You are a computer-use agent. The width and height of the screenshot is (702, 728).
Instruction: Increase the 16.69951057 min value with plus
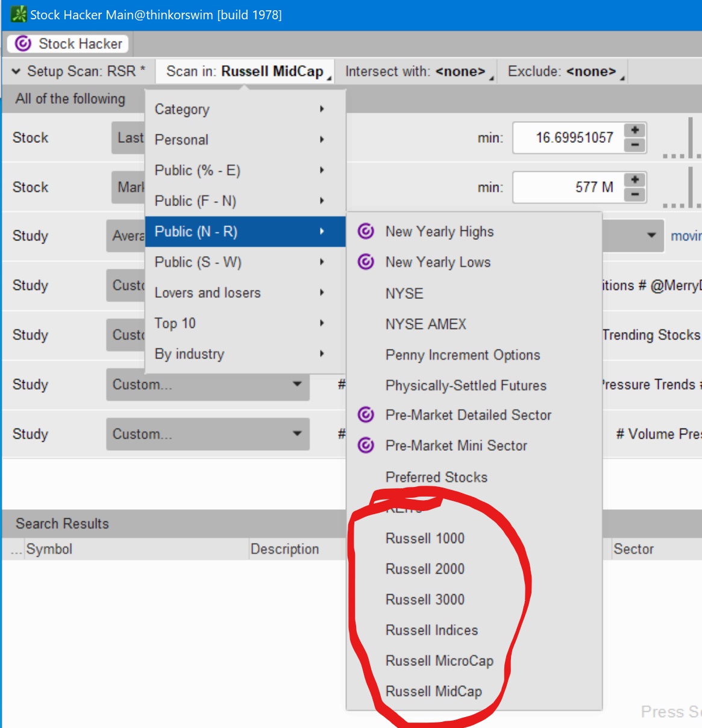coord(635,131)
